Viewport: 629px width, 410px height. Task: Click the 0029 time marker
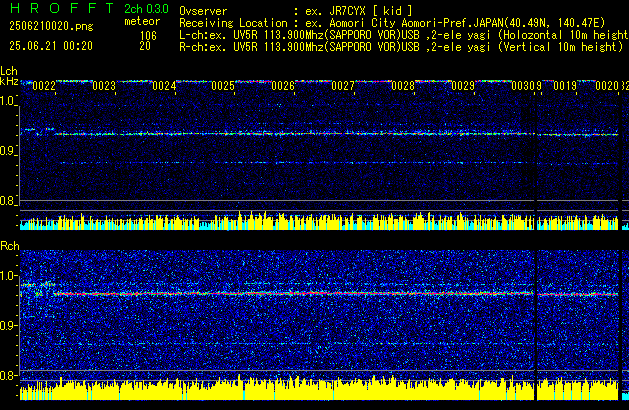click(x=463, y=86)
